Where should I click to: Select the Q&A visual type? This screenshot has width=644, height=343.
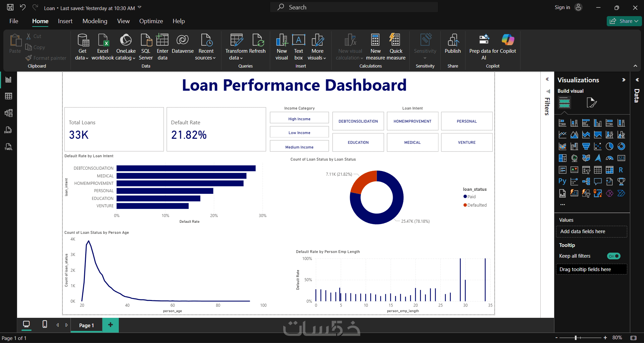point(598,182)
